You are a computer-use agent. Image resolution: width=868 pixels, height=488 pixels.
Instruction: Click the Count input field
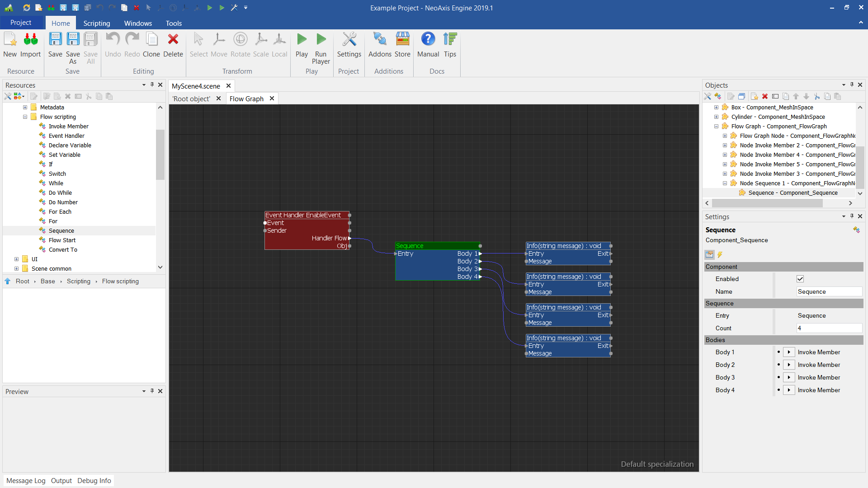pos(829,328)
